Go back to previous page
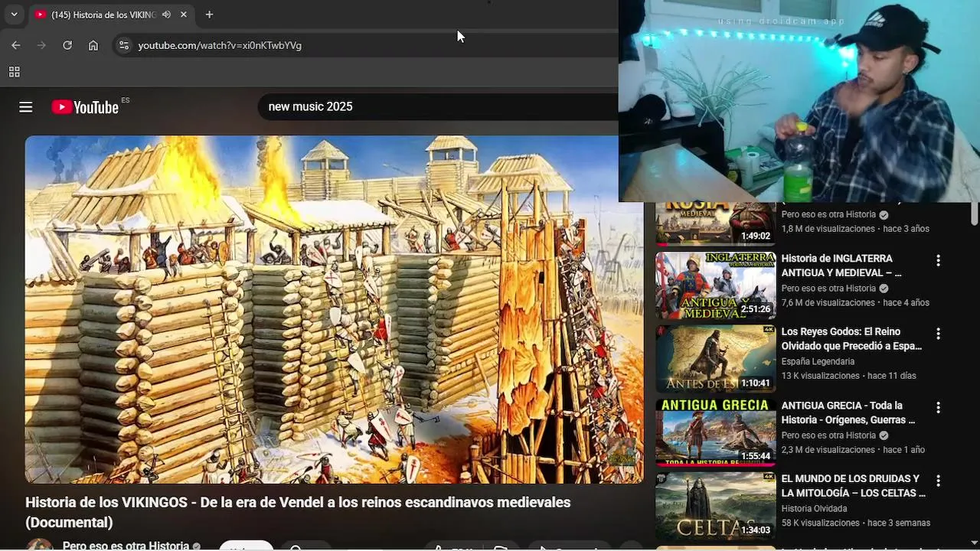 16,45
